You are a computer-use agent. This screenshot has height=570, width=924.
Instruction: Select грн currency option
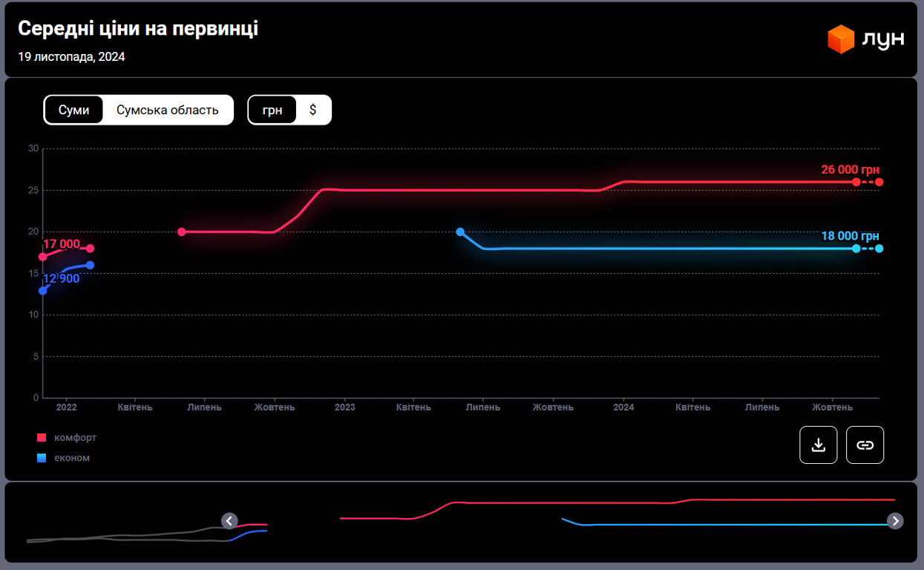click(272, 110)
